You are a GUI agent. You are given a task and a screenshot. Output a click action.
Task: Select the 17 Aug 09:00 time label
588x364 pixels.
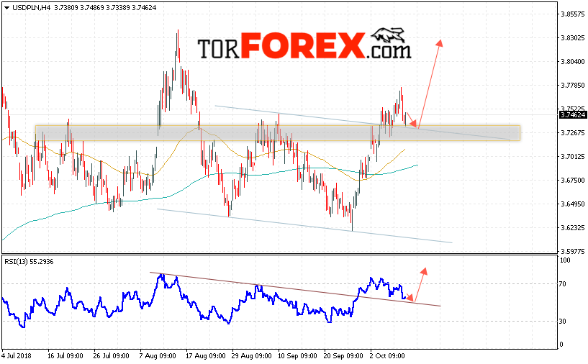206,355
